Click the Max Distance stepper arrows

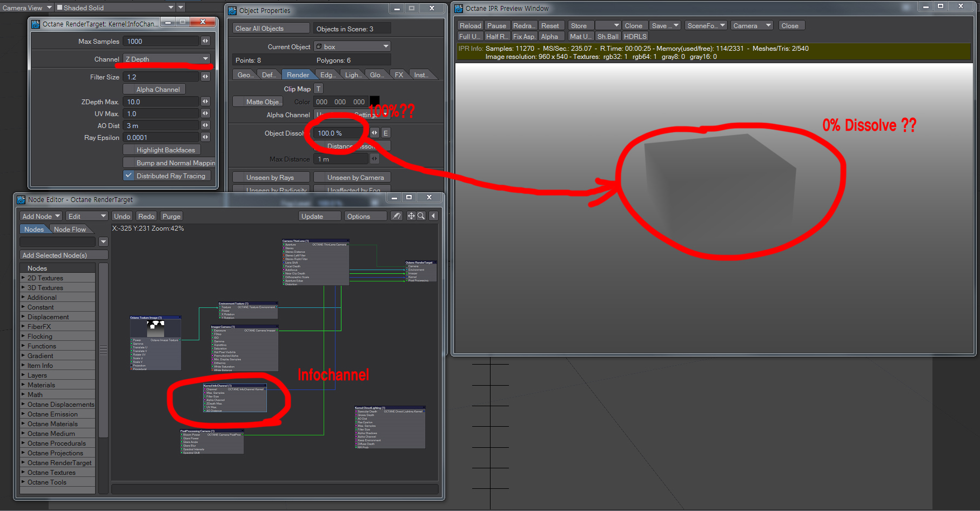click(x=374, y=159)
